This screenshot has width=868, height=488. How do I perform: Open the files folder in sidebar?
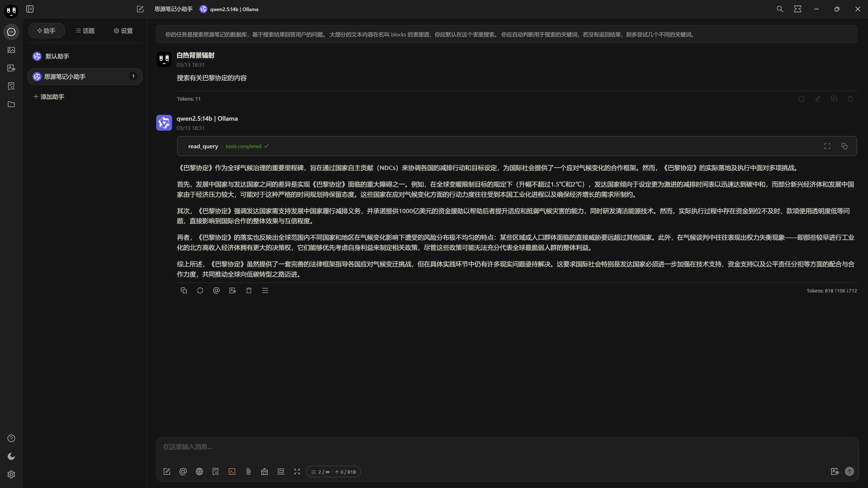coord(11,104)
